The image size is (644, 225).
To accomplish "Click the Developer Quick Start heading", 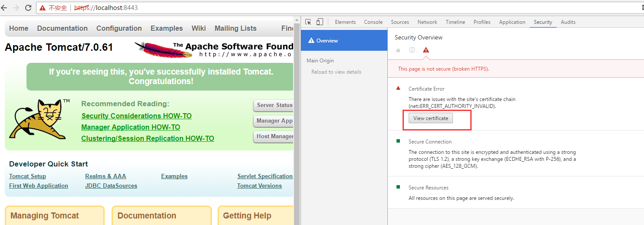I will 49,164.
